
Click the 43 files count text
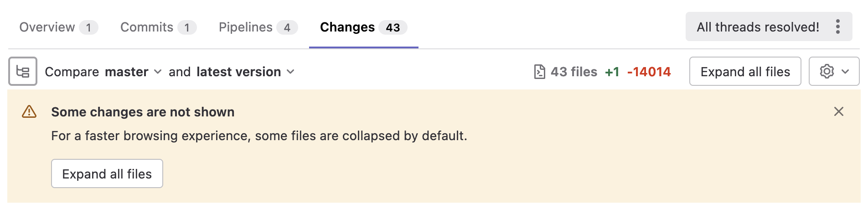(x=573, y=72)
